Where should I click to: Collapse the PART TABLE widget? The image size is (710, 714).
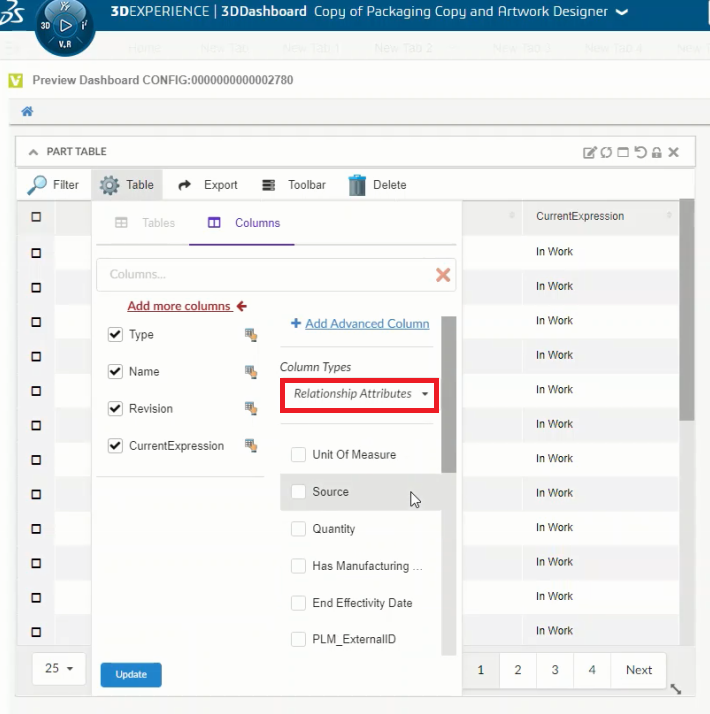click(33, 152)
